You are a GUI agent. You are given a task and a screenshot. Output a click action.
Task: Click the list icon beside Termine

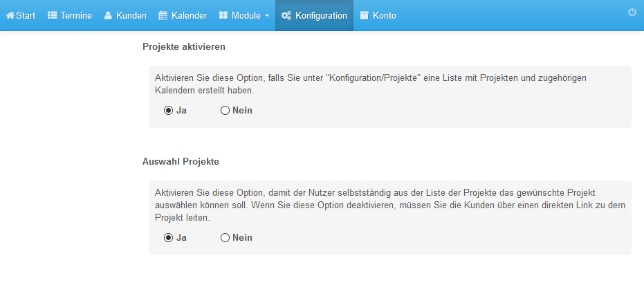tap(52, 16)
